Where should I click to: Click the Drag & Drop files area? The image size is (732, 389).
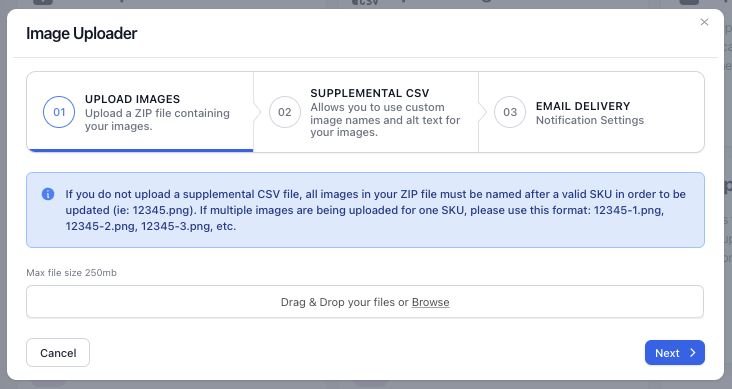(365, 302)
